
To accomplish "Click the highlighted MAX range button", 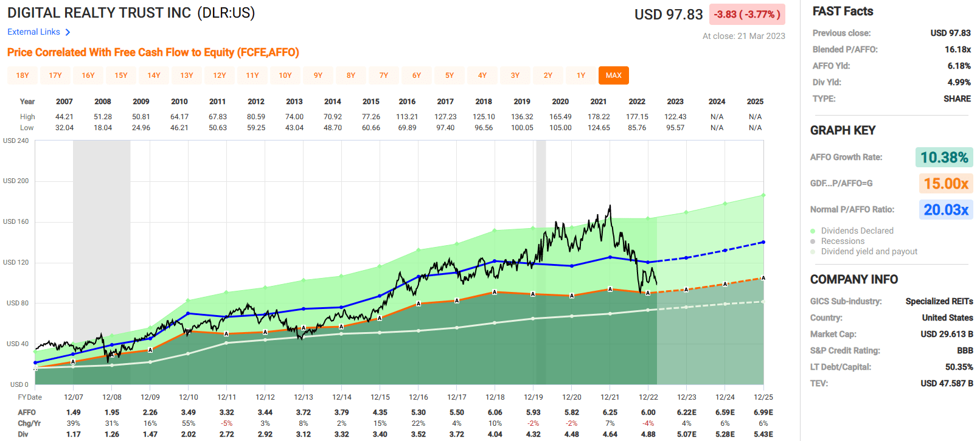I will coord(614,75).
